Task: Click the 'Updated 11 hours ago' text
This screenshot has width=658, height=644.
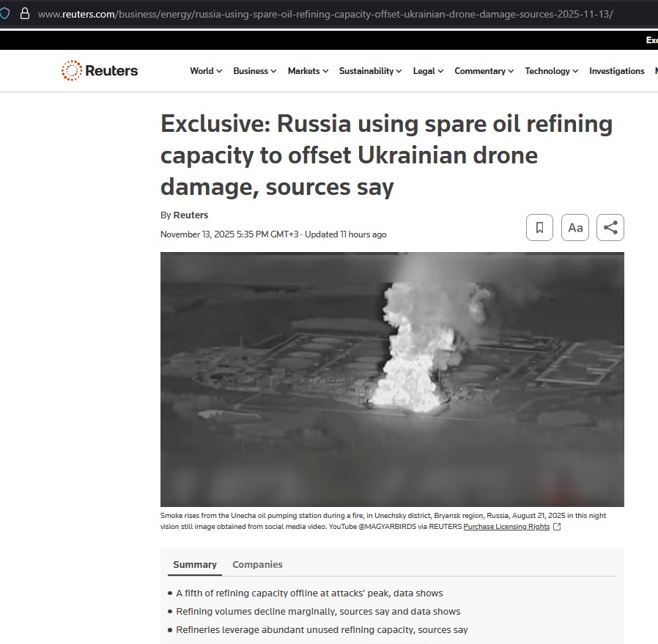Action: pyautogui.click(x=345, y=234)
